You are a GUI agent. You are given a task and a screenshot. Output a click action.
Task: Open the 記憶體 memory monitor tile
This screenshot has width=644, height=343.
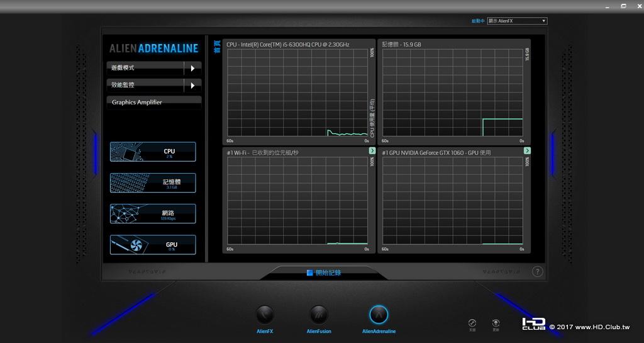153,183
